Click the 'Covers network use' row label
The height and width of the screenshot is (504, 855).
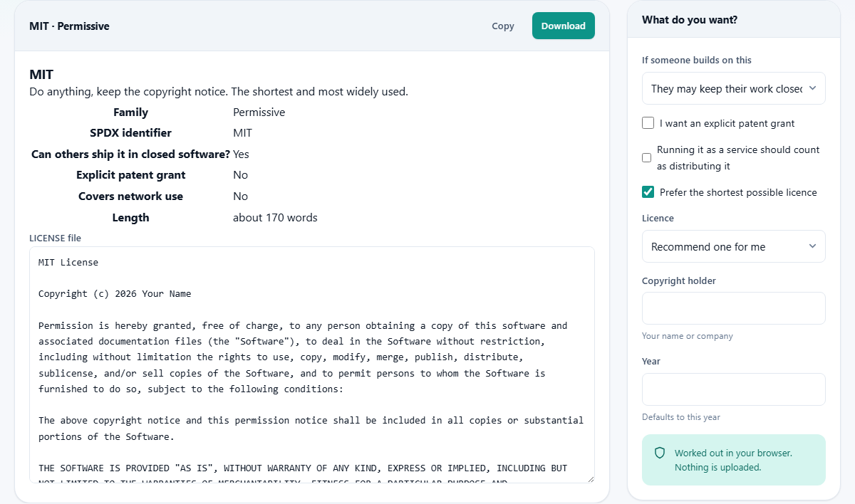[130, 196]
